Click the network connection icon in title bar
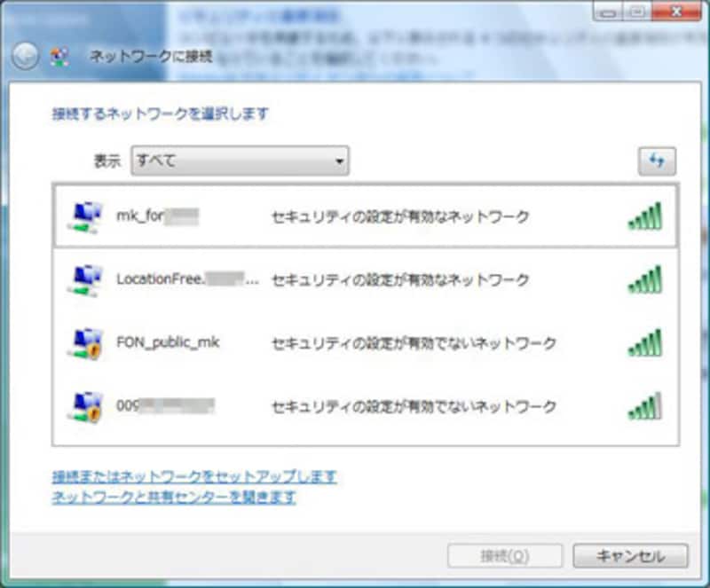The image size is (710, 588). point(59,57)
